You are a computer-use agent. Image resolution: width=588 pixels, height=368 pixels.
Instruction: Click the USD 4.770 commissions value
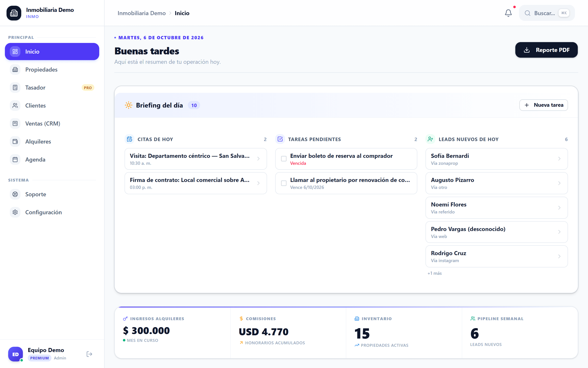[264, 332]
